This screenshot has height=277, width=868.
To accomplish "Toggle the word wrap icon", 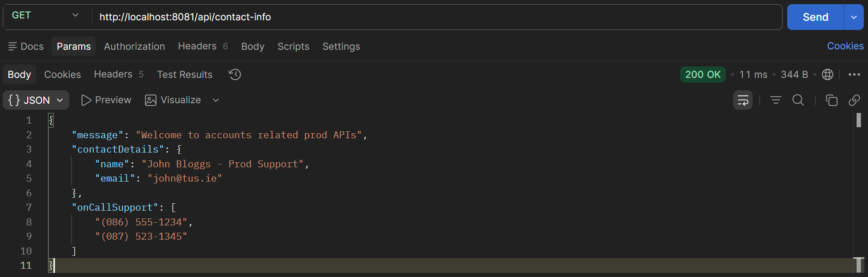I will tap(743, 100).
